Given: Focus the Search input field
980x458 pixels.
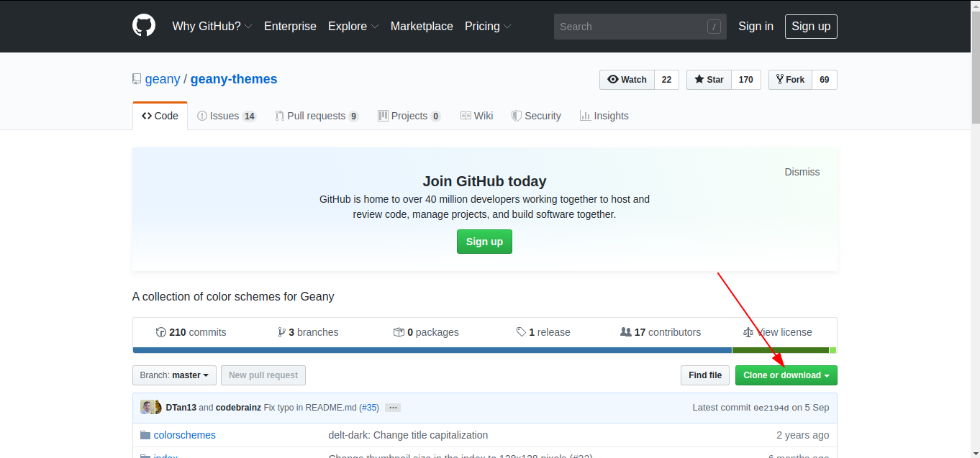Looking at the screenshot, I should click(x=630, y=27).
